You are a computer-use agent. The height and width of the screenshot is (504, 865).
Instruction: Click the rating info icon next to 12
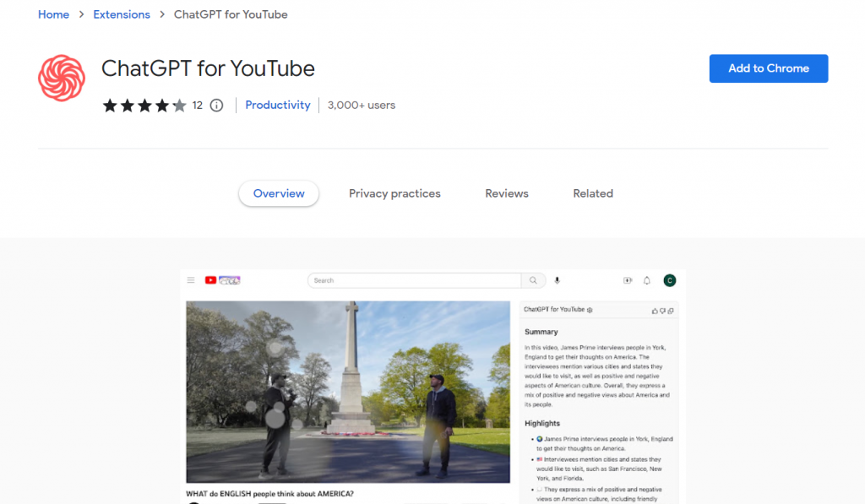216,106
